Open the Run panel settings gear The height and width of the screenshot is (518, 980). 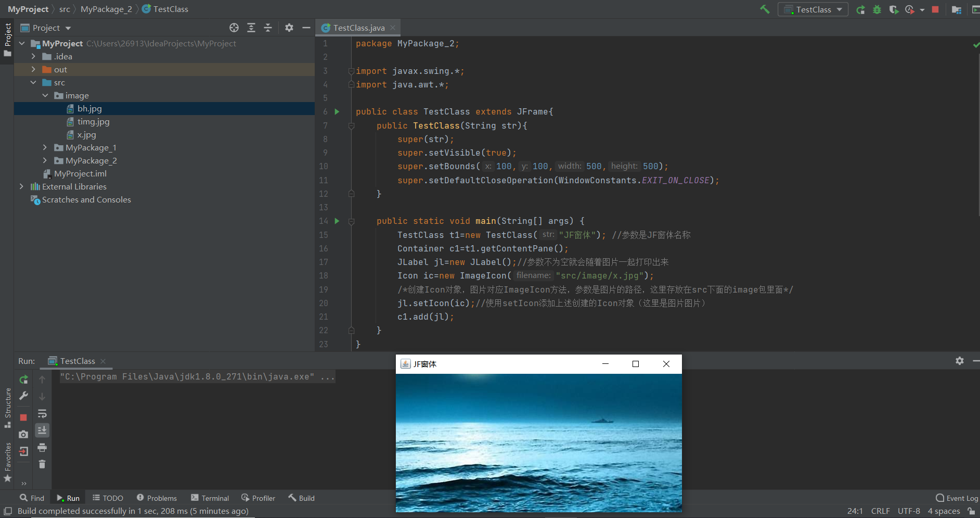tap(960, 361)
